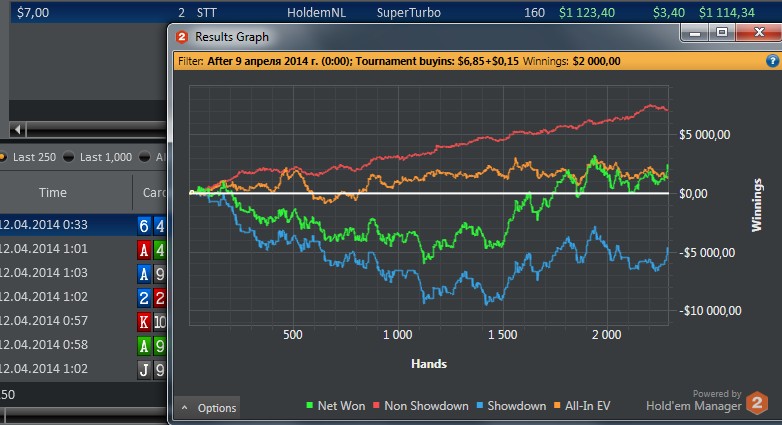Select the hand row 12.04.2014 0:58
Screen dimensions: 782x425
click(x=83, y=345)
